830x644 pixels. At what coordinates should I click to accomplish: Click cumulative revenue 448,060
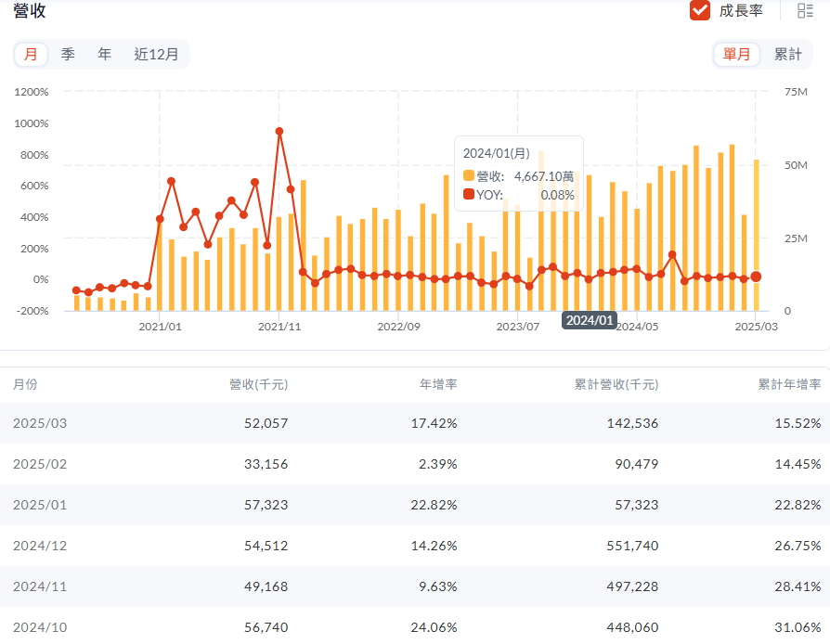pos(632,627)
